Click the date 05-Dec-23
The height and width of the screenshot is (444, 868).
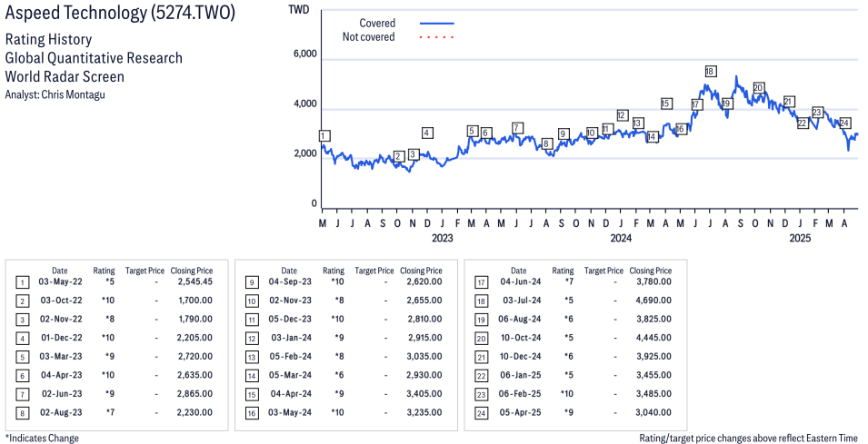pyautogui.click(x=291, y=319)
